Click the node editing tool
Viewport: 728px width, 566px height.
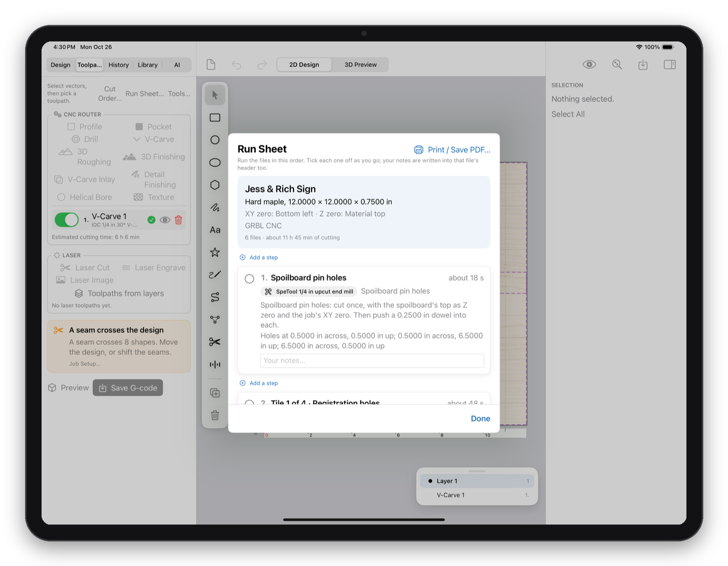215,320
